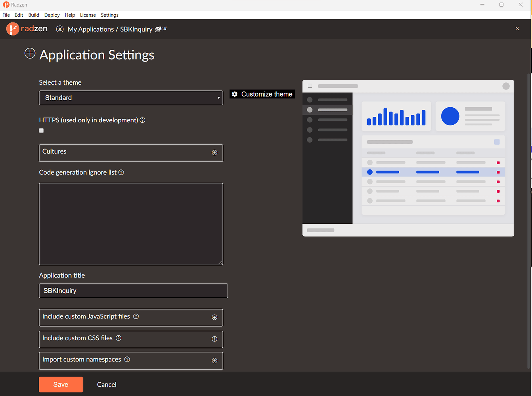Click help icon for Import custom namespaces

click(x=127, y=359)
